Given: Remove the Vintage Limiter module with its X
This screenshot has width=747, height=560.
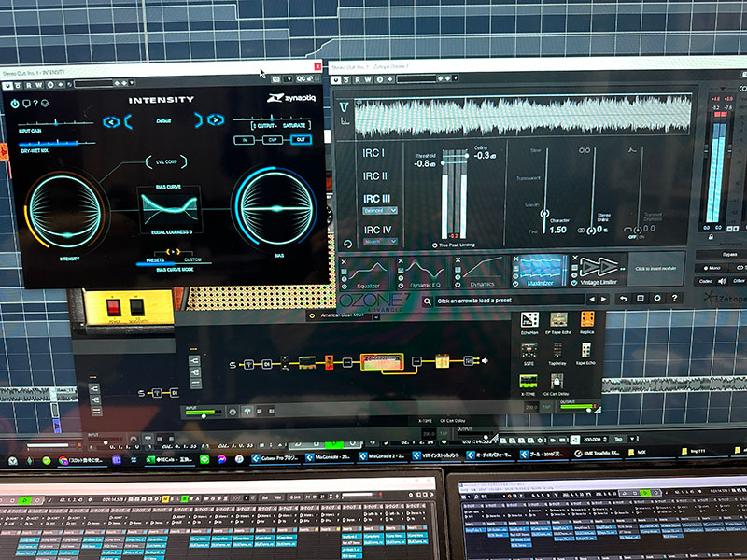Looking at the screenshot, I should click(575, 258).
